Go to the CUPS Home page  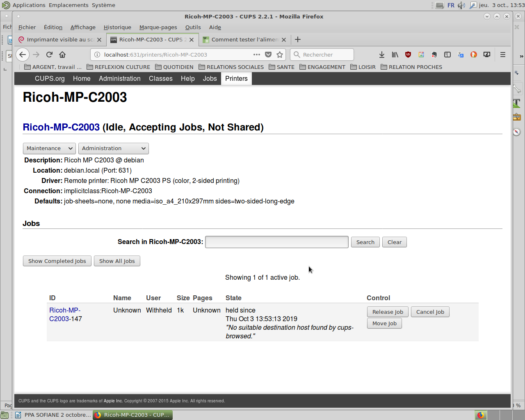[x=82, y=79]
